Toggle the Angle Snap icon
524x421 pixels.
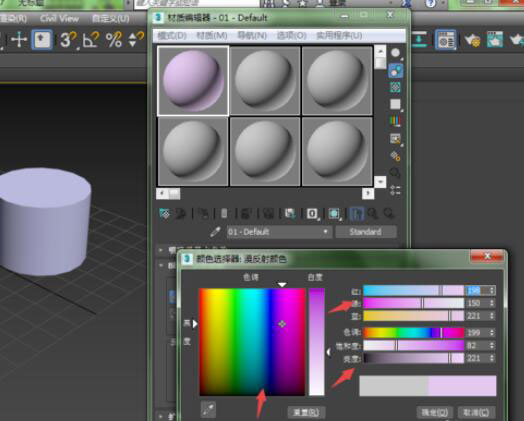coord(91,40)
